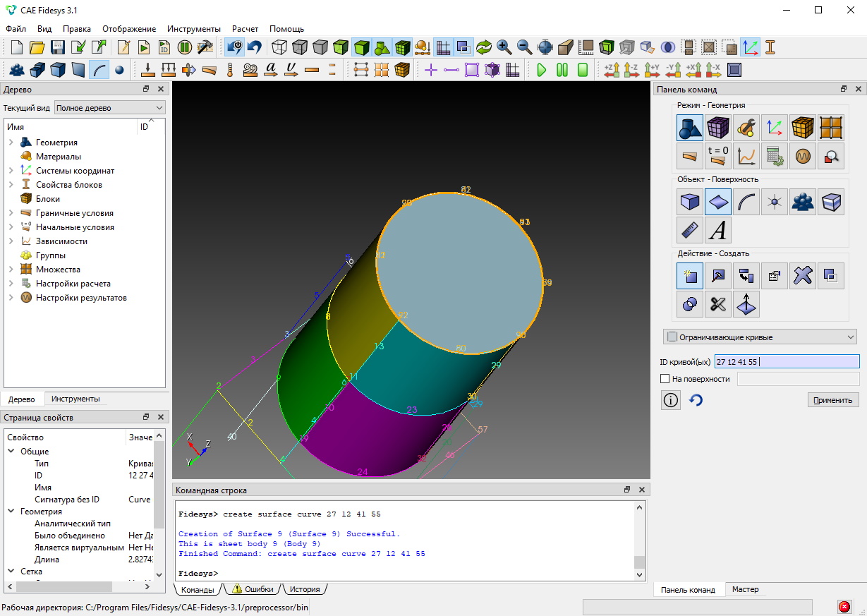Select the ruler measure object icon
Viewport: 867px width, 616px height.
[690, 231]
